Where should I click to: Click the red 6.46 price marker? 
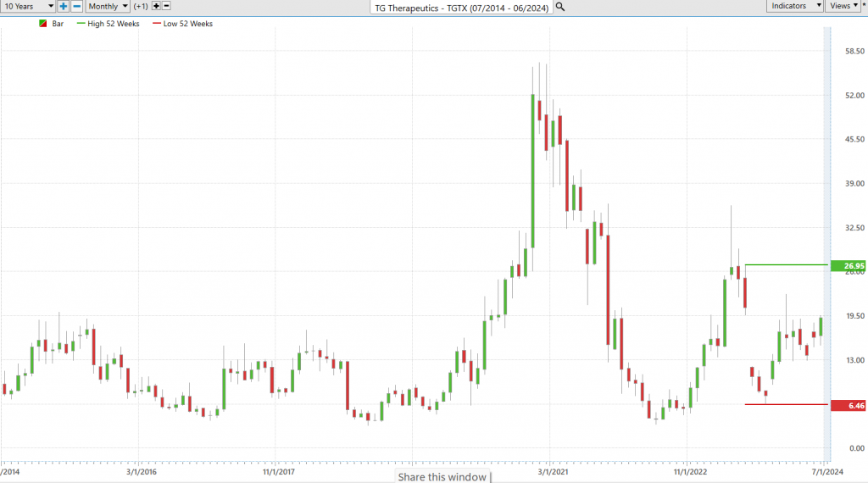849,406
